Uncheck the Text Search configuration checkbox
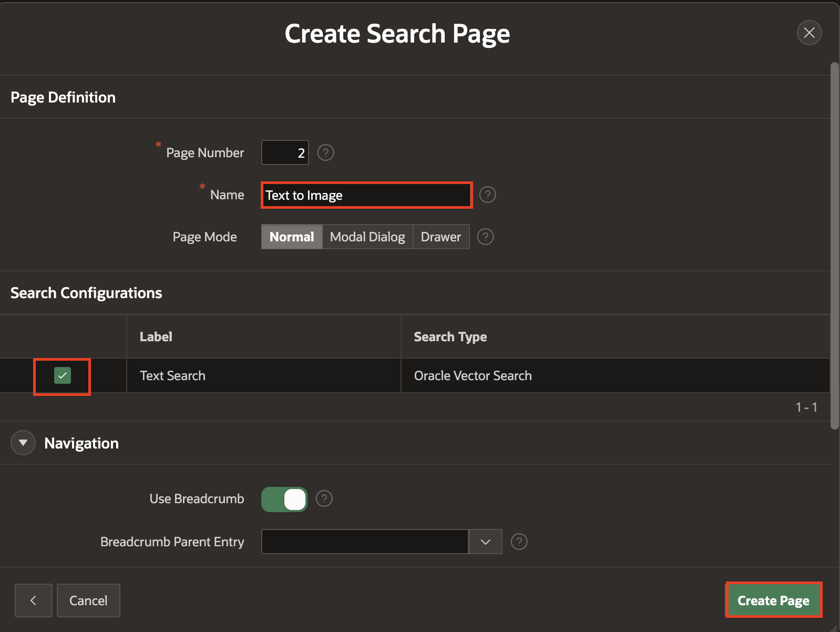The image size is (840, 632). click(x=63, y=375)
